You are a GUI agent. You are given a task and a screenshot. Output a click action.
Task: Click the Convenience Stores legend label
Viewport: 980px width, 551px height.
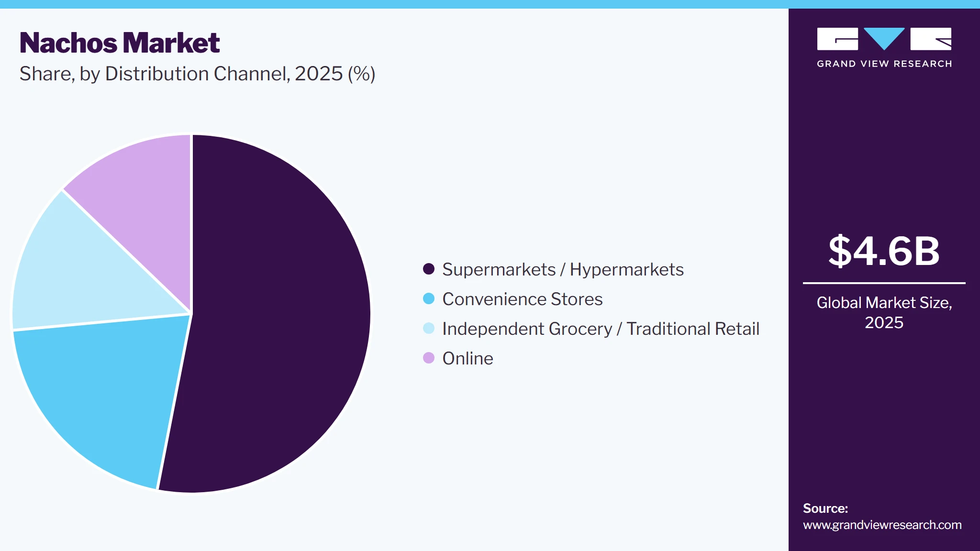(523, 299)
